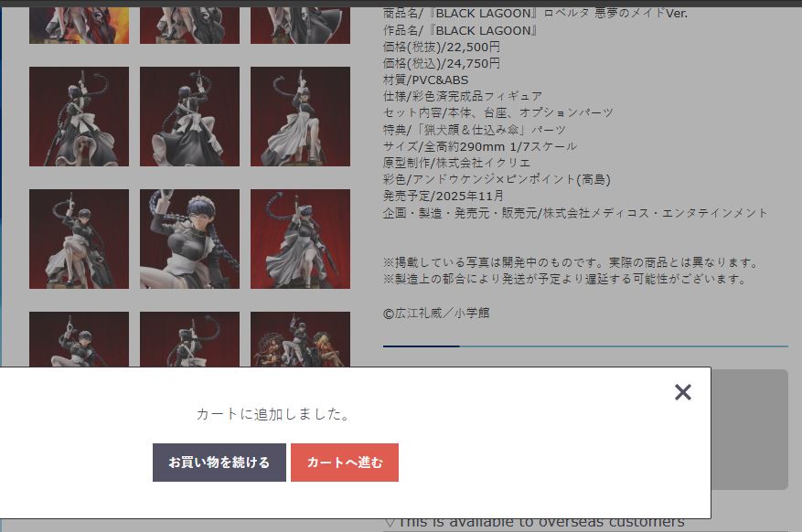The width and height of the screenshot is (802, 532).
Task: Select popup message カートに追加しました。
Action: click(275, 414)
